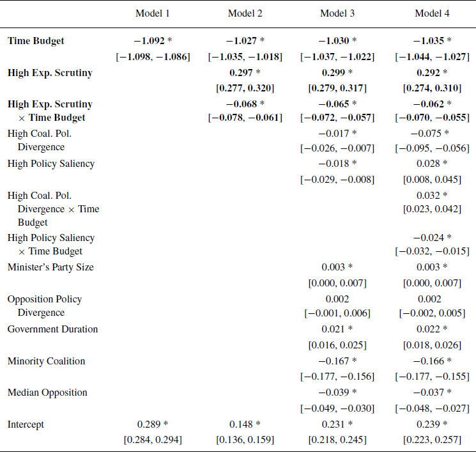Select the Model 4 column header
Screen dimensions: 476x452
[432, 13]
